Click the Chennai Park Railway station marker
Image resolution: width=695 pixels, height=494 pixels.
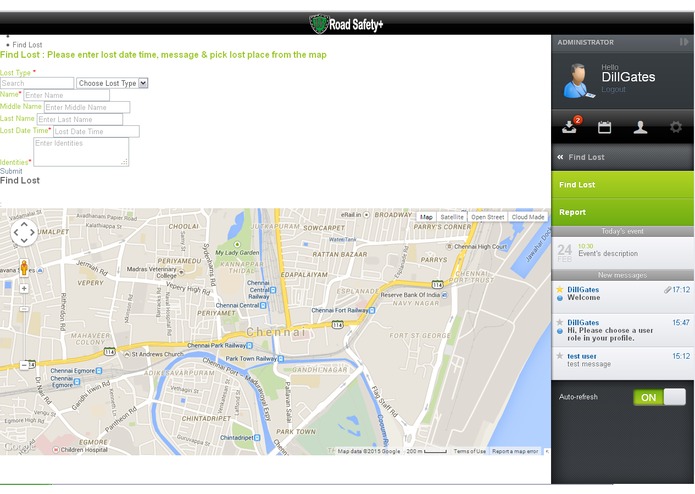[x=250, y=346]
